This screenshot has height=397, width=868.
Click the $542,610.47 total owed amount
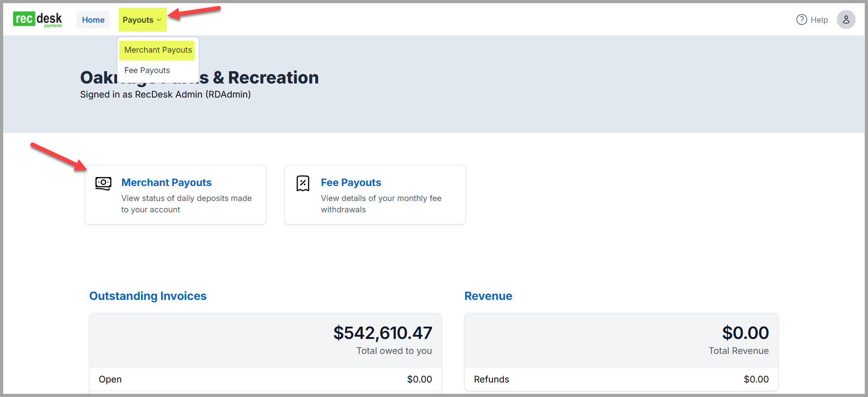tap(382, 333)
